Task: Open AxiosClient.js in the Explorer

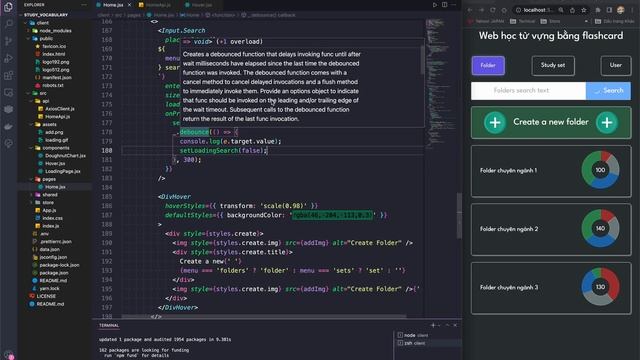Action: click(60, 109)
